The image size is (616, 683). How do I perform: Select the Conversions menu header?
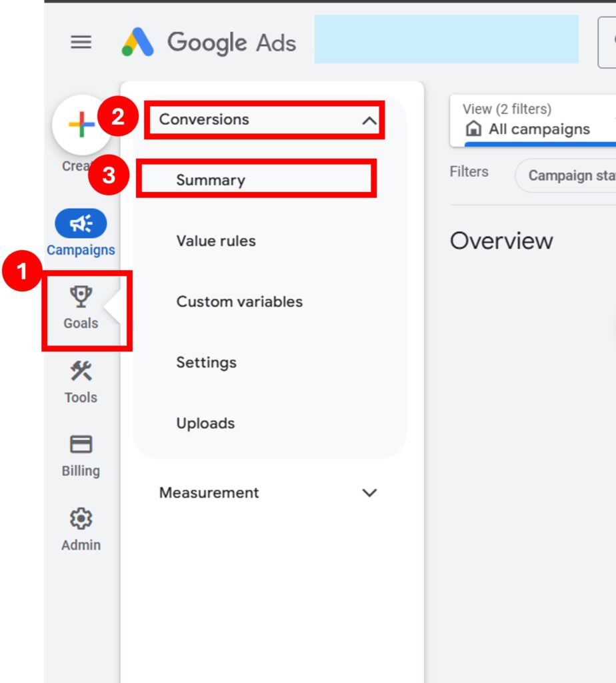264,120
